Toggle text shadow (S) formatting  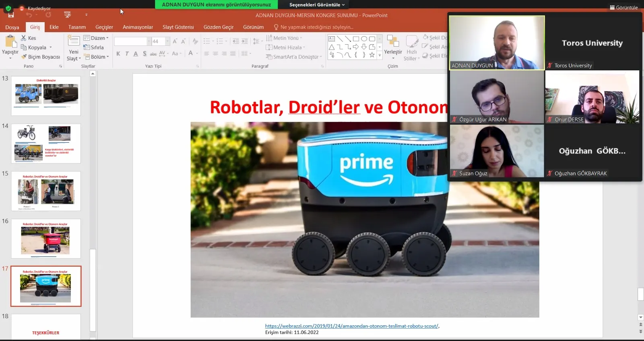click(x=144, y=53)
